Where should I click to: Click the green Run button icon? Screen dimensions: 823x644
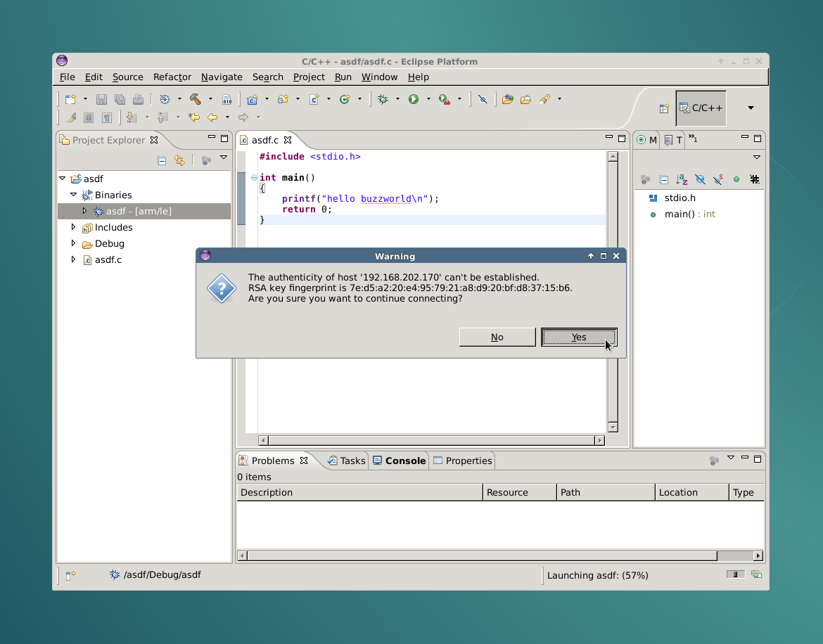pyautogui.click(x=414, y=100)
